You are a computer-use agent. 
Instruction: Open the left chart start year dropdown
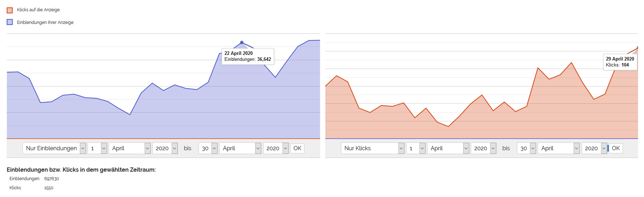tap(165, 148)
